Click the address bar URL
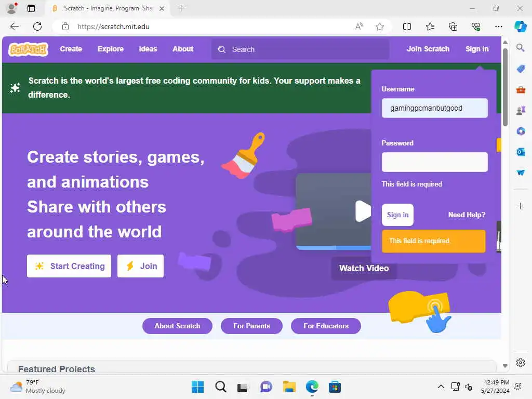 113,26
